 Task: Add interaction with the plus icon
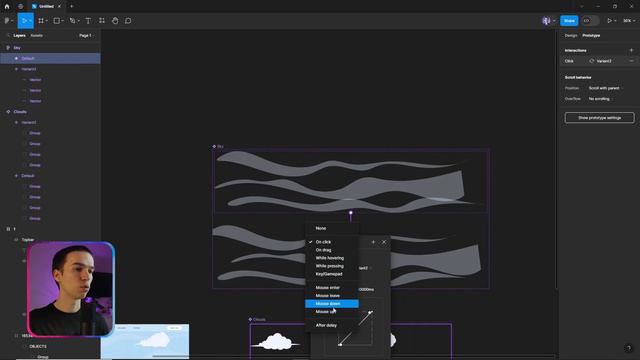click(631, 50)
